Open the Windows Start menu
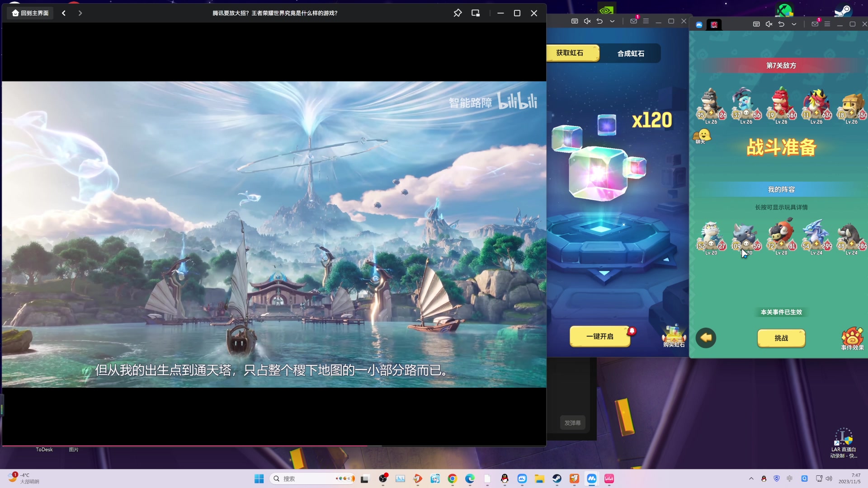Image resolution: width=868 pixels, height=488 pixels. (259, 479)
